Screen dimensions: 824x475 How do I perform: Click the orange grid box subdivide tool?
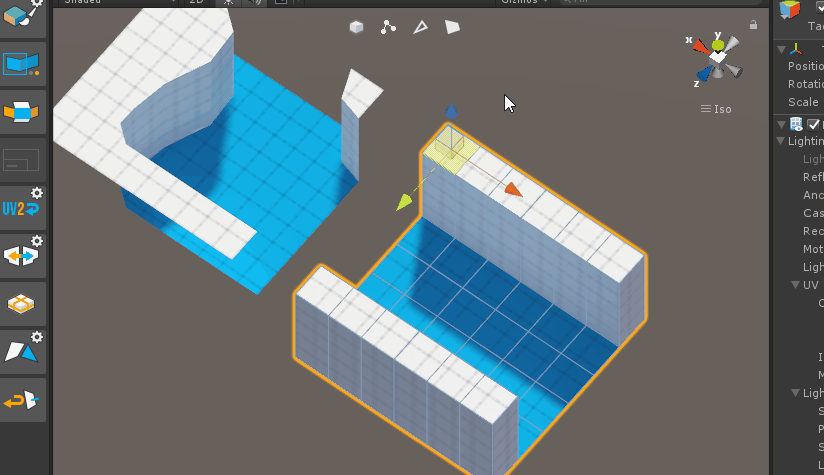point(21,304)
